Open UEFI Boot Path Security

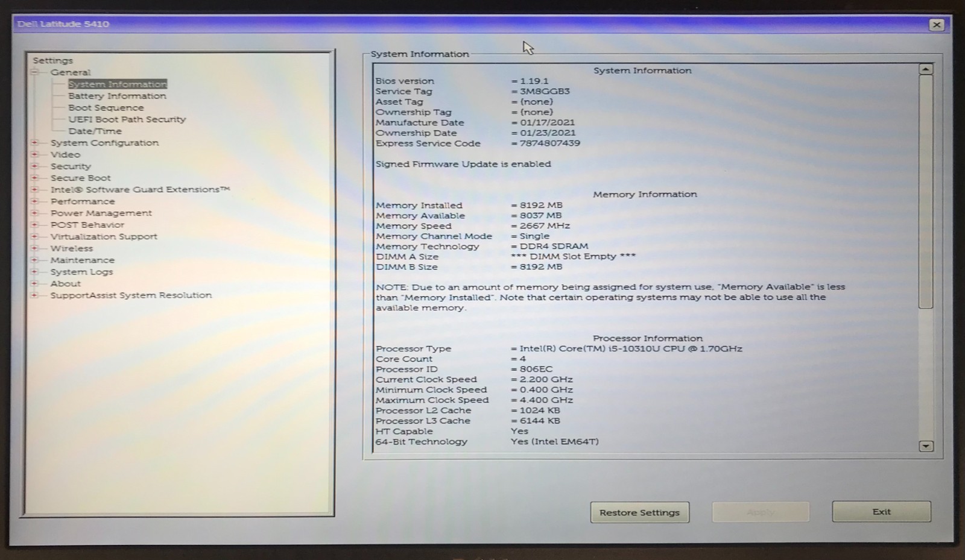click(x=127, y=119)
